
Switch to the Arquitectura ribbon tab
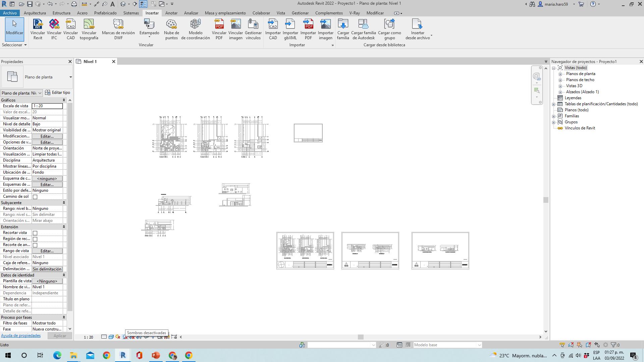[x=35, y=13]
